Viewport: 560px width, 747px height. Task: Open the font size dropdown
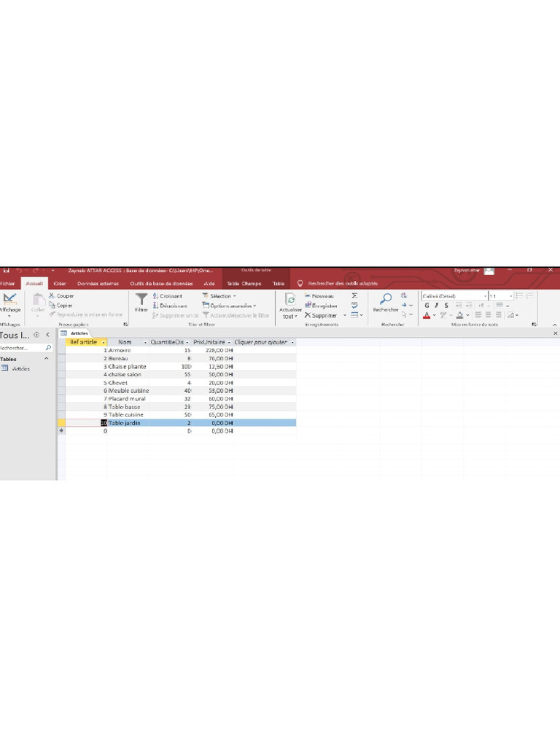click(511, 296)
